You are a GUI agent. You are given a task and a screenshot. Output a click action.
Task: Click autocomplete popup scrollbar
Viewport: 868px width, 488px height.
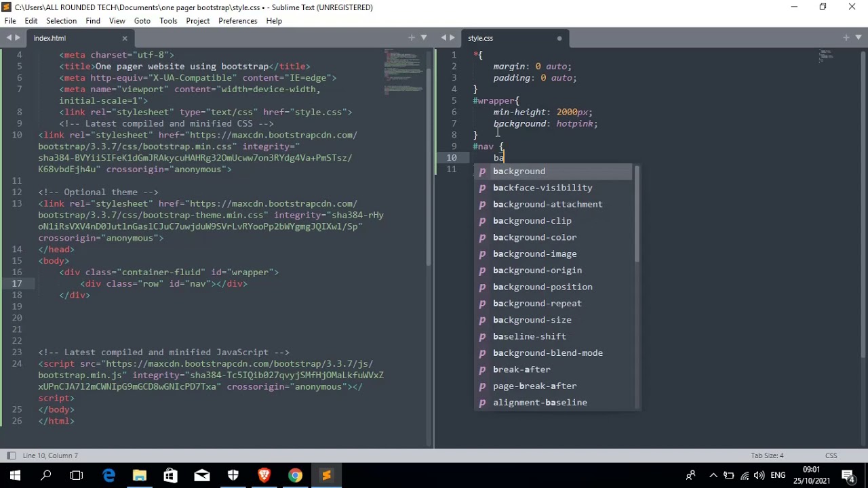click(x=636, y=216)
